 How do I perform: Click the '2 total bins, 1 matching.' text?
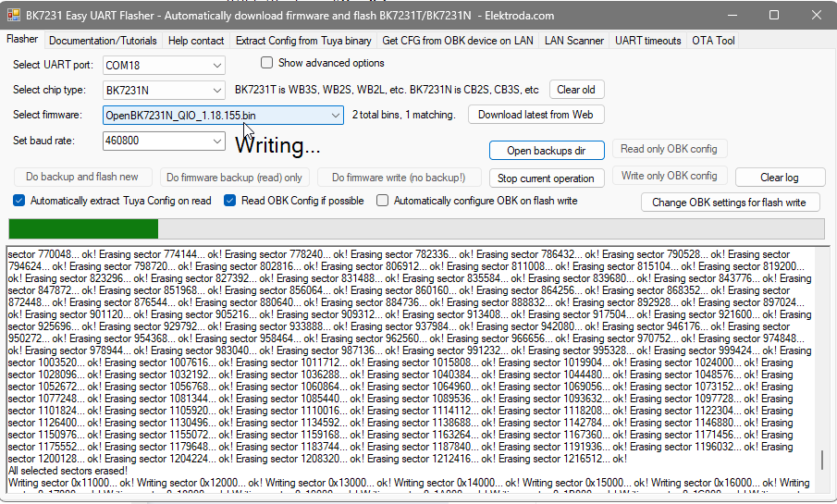click(x=403, y=115)
